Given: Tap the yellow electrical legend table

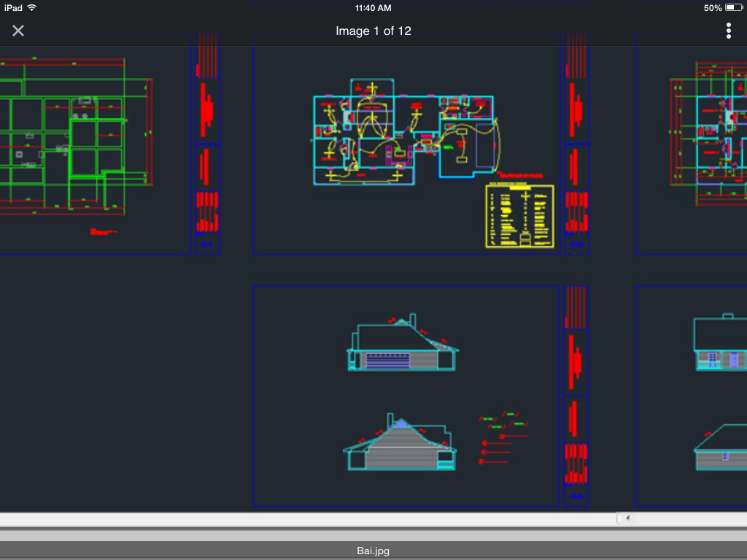Looking at the screenshot, I should click(519, 216).
